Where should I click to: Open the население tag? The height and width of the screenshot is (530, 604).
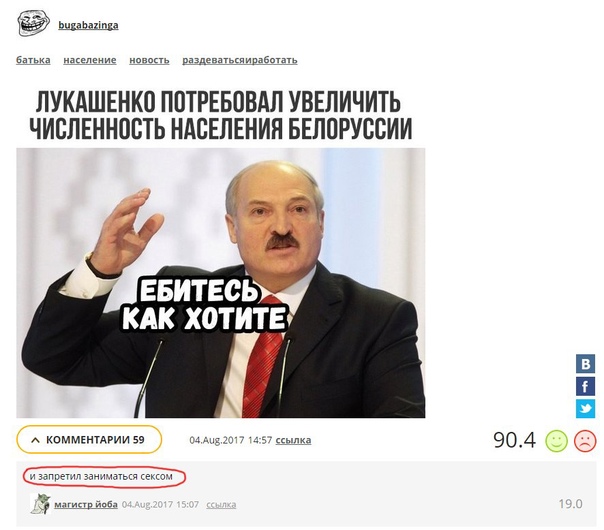click(x=90, y=60)
